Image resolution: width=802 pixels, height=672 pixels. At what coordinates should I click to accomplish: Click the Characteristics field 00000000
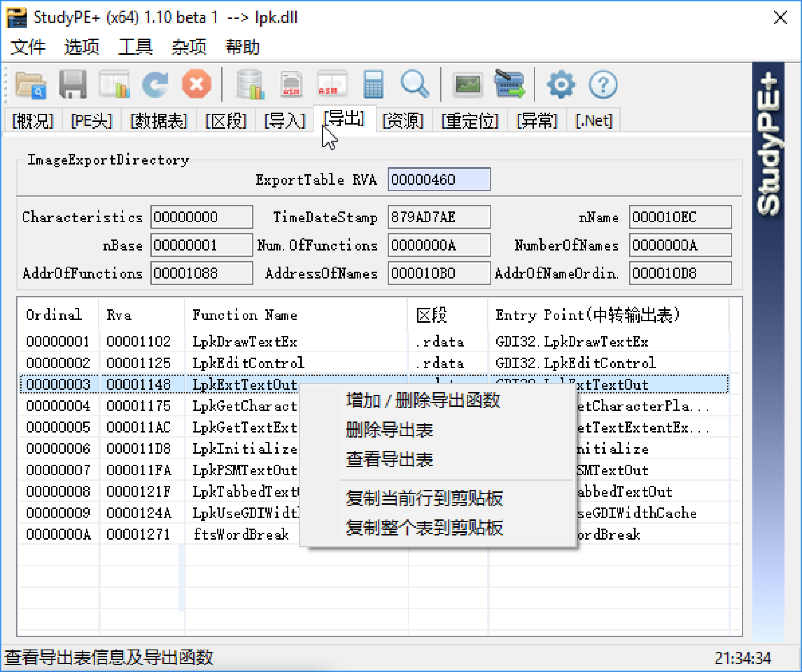pyautogui.click(x=202, y=217)
